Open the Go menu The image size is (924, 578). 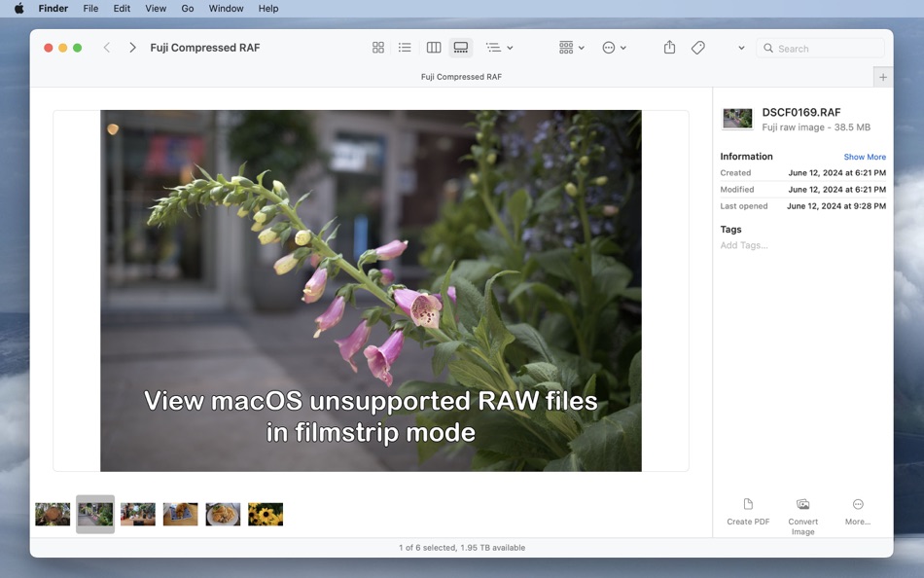point(187,8)
